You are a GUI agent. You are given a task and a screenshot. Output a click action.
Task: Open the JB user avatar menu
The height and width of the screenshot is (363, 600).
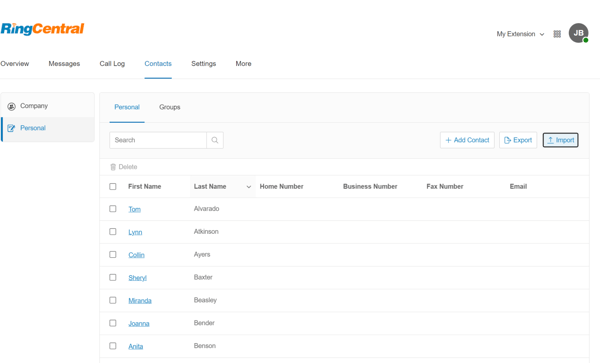pyautogui.click(x=578, y=33)
